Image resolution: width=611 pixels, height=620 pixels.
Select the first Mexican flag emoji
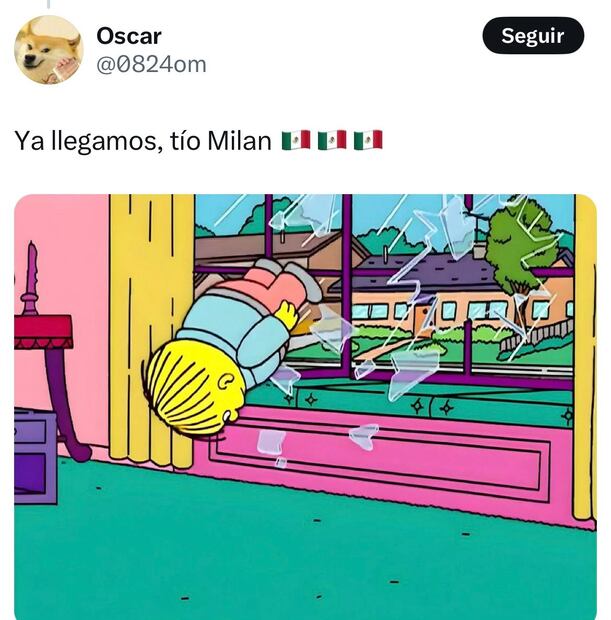coord(296,140)
